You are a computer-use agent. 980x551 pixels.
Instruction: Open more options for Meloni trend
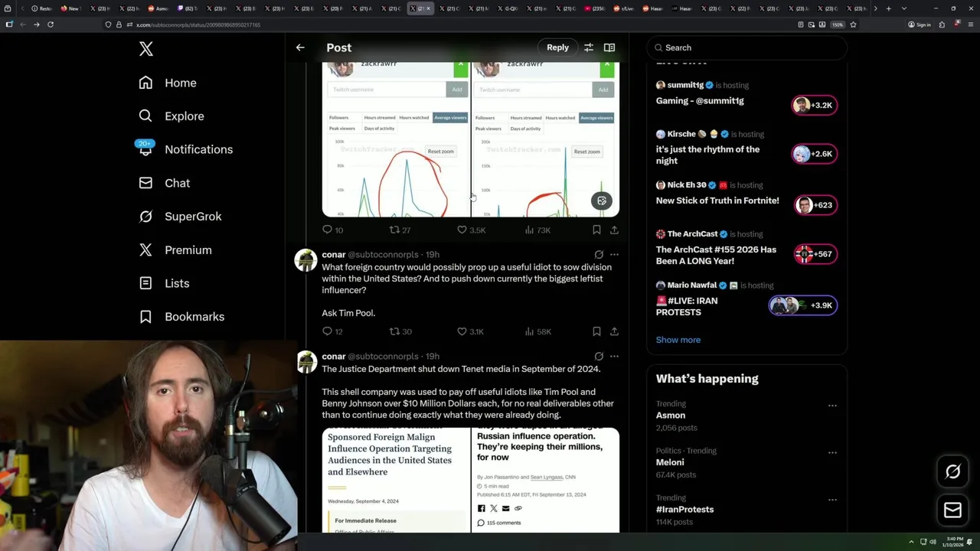(832, 452)
